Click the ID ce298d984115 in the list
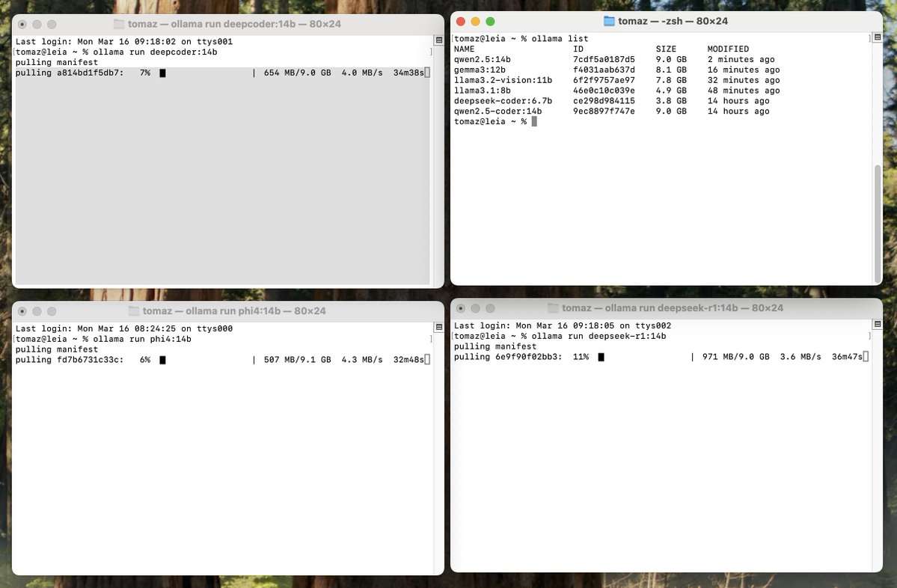The width and height of the screenshot is (897, 588). click(x=604, y=101)
